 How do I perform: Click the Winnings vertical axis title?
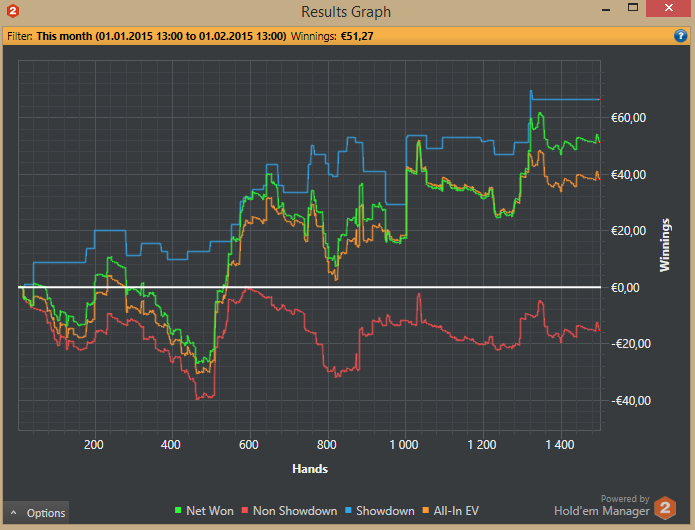(664, 245)
